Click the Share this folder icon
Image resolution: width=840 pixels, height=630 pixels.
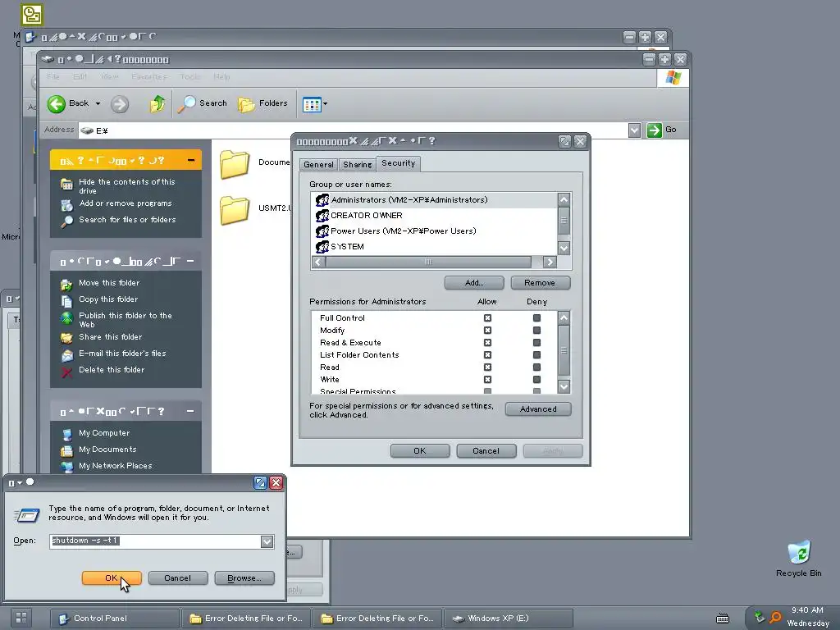66,338
